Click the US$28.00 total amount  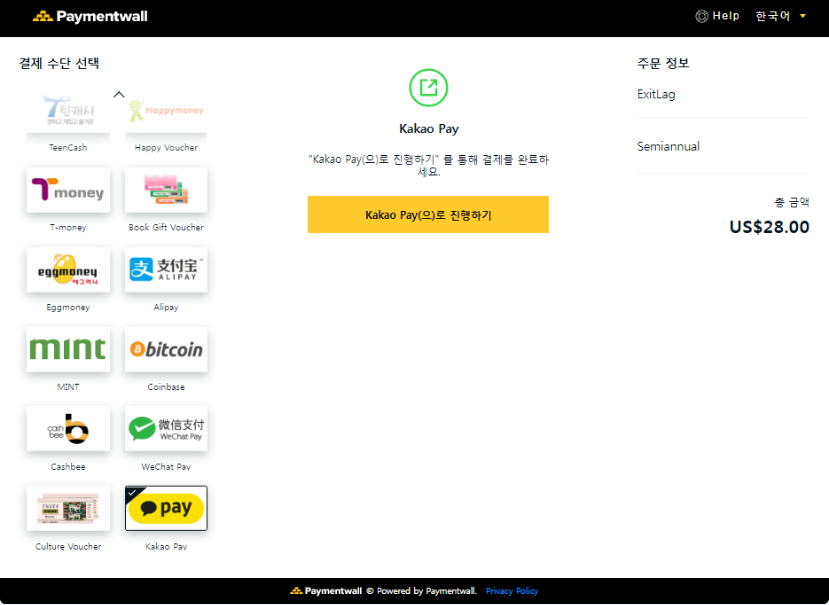(x=769, y=227)
